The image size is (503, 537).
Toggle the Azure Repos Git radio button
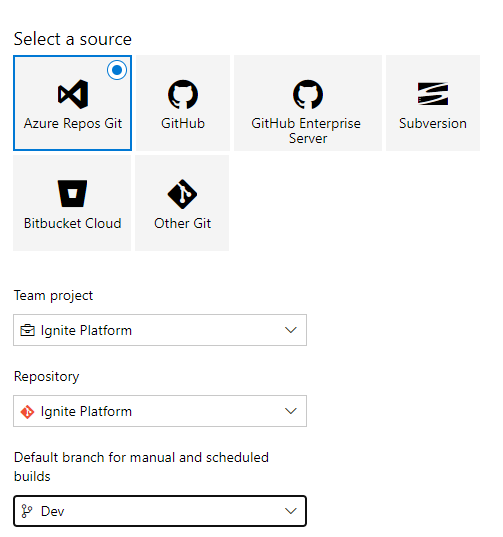(117, 70)
